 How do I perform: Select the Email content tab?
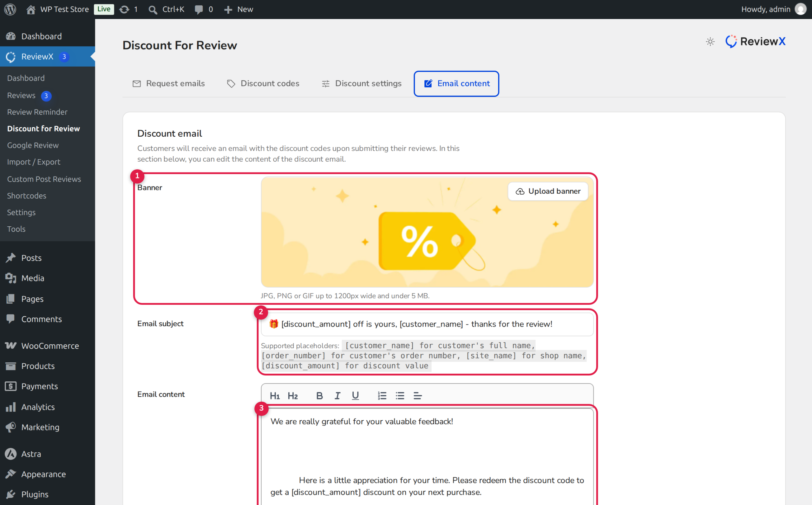point(456,83)
